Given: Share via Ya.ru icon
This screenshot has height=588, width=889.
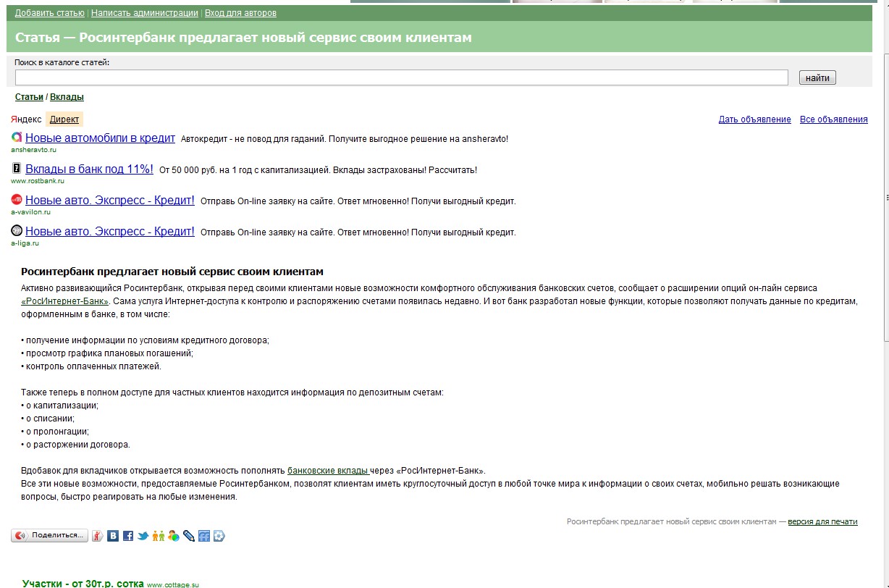Looking at the screenshot, I should pyautogui.click(x=98, y=536).
